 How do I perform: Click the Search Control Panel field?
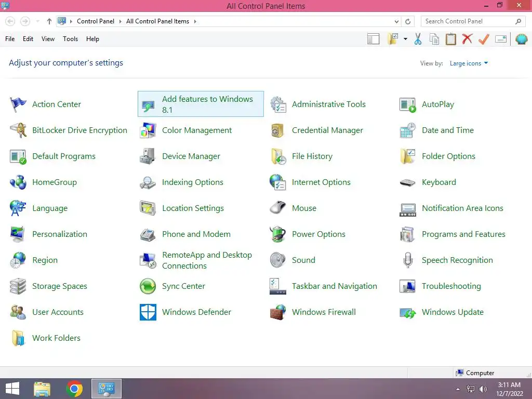click(473, 21)
